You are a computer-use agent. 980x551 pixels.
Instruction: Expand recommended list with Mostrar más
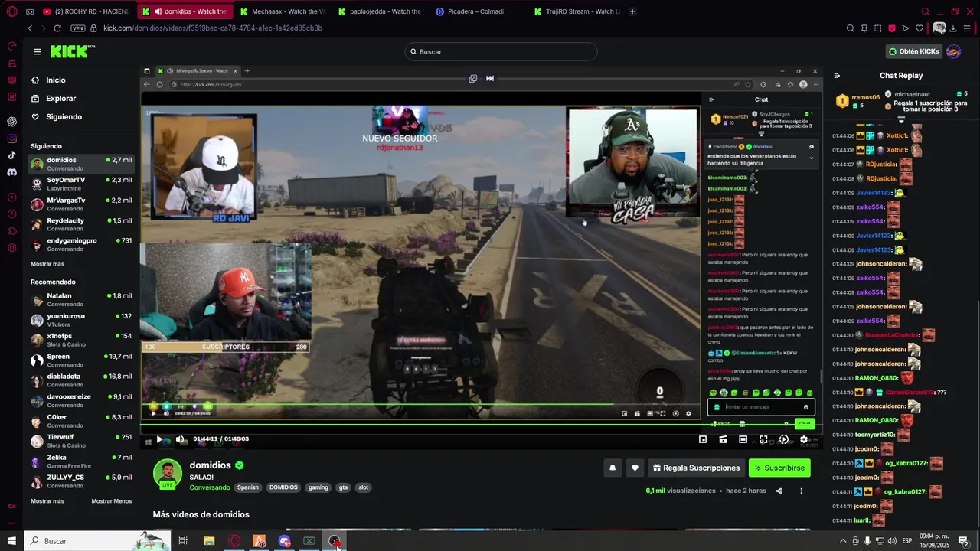click(x=47, y=500)
